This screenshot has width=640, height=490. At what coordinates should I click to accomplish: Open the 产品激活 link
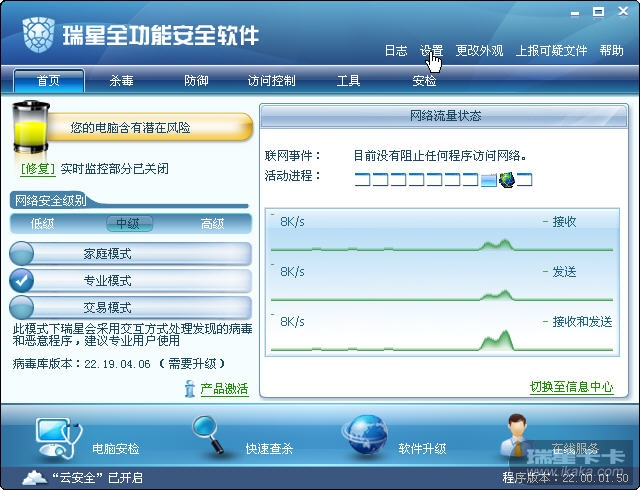click(224, 389)
